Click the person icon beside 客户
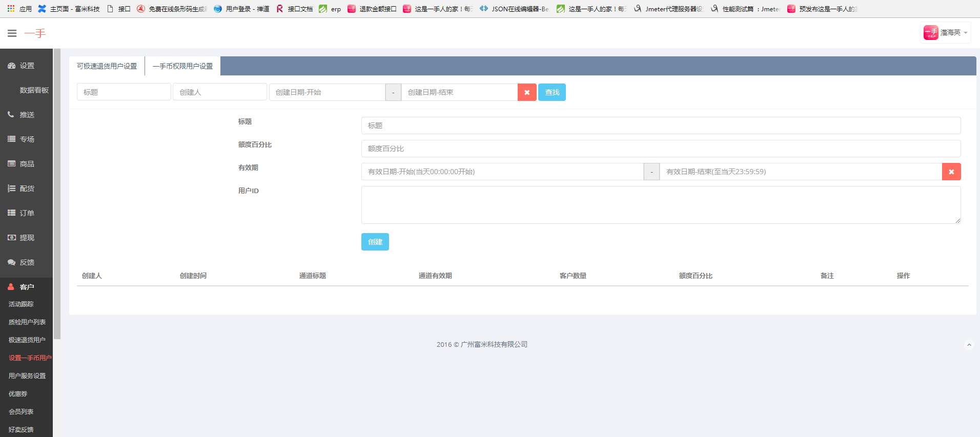 (11, 287)
